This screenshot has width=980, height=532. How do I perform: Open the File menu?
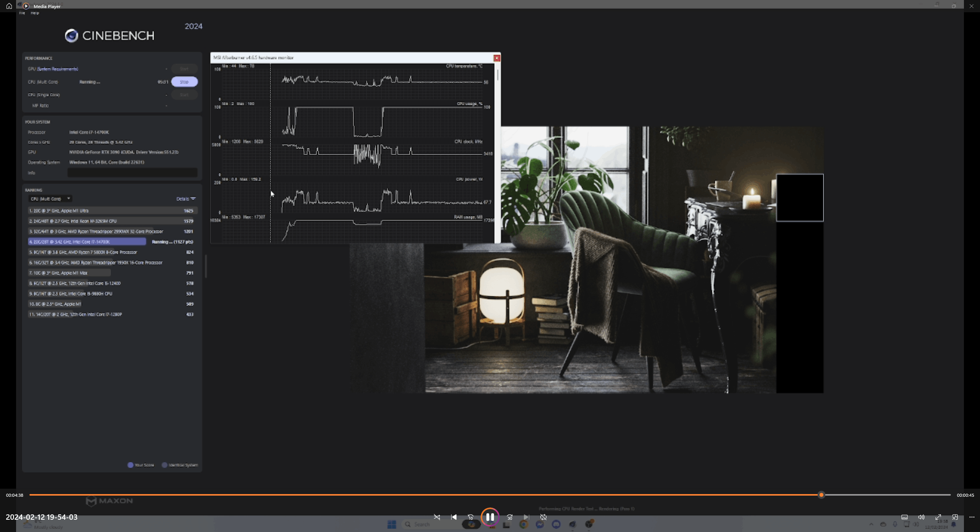tap(22, 13)
